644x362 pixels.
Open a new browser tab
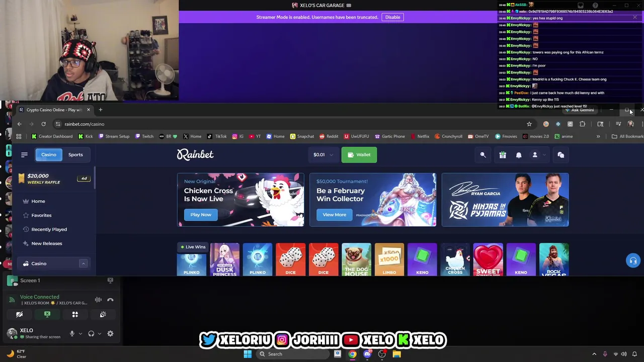(100, 110)
